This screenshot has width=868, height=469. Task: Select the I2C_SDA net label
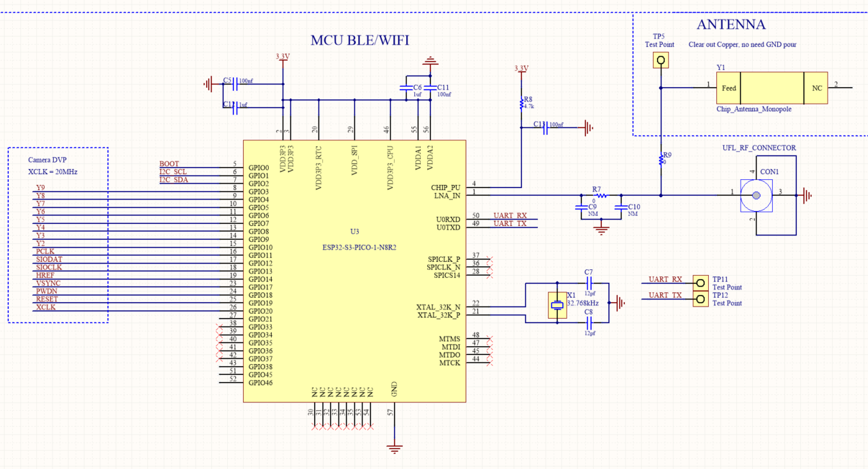[x=173, y=180]
